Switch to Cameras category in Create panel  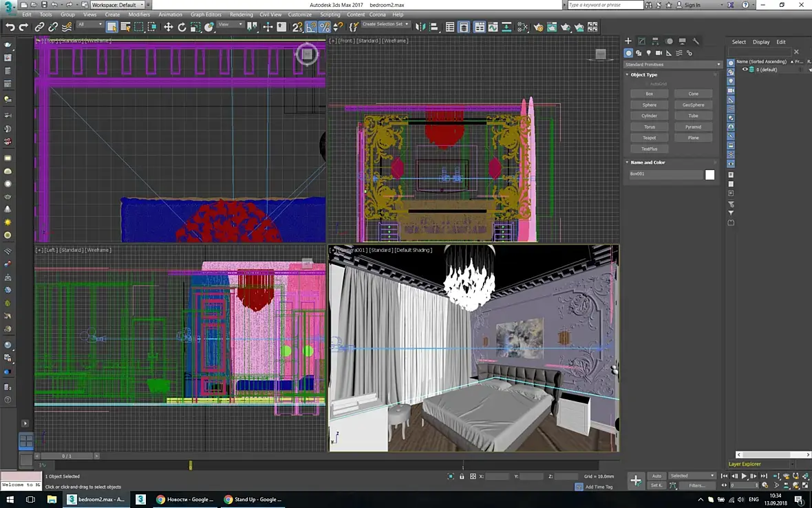pos(659,53)
